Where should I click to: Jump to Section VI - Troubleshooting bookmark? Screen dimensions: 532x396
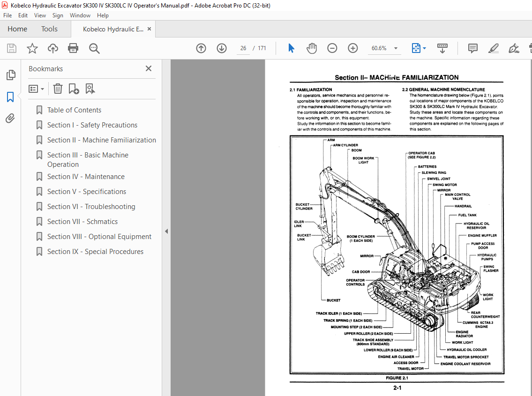point(91,206)
